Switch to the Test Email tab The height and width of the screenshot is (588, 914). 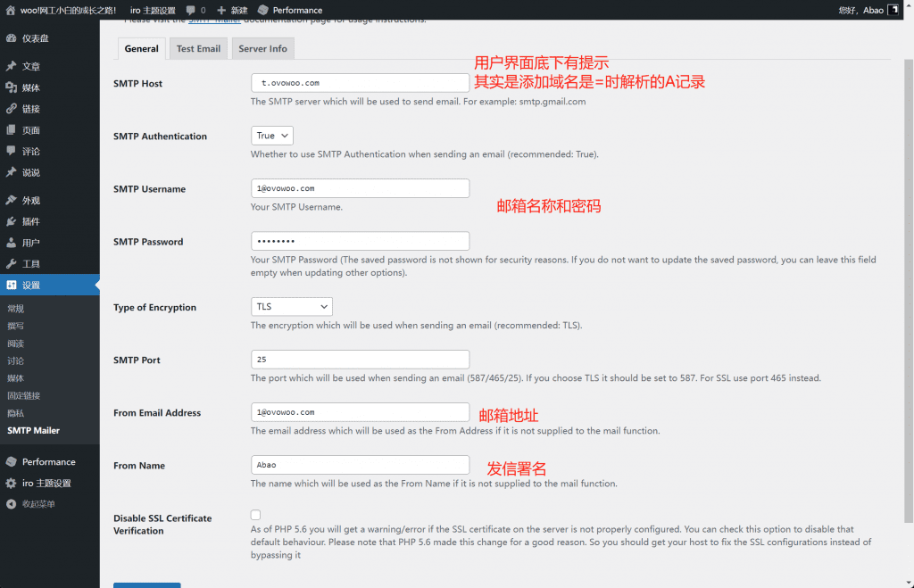(x=198, y=48)
